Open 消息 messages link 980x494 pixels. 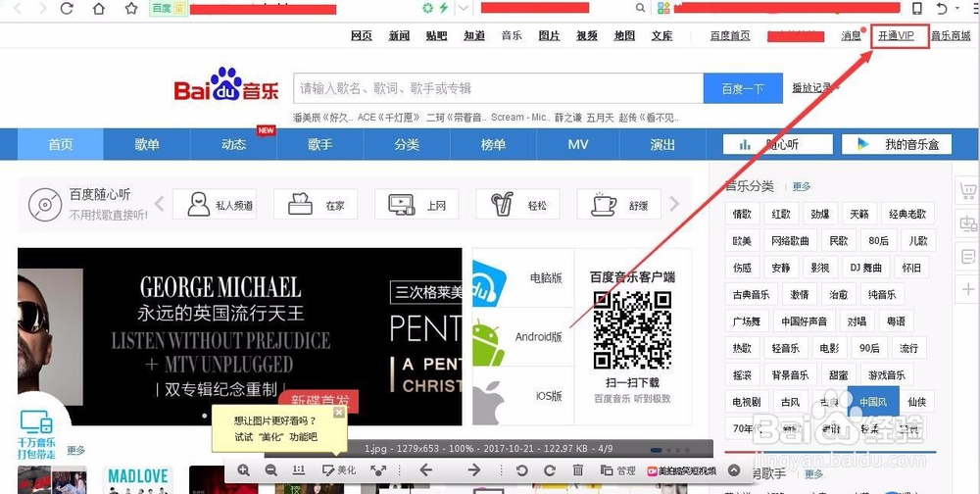click(852, 36)
